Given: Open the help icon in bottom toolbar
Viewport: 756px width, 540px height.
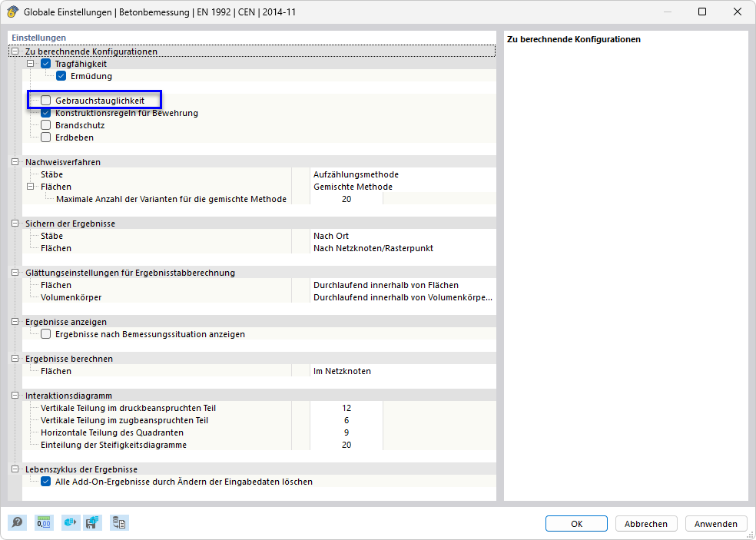Looking at the screenshot, I should tap(17, 523).
